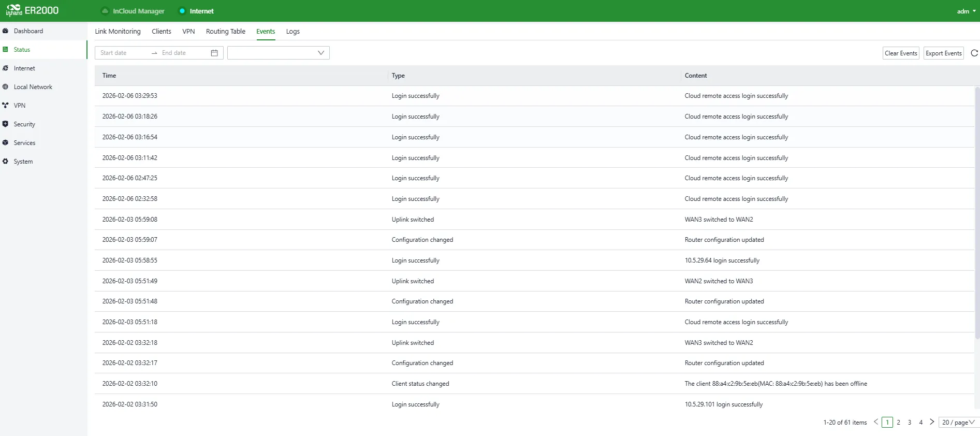Switch to Clients tab
This screenshot has height=436, width=980.
[162, 32]
